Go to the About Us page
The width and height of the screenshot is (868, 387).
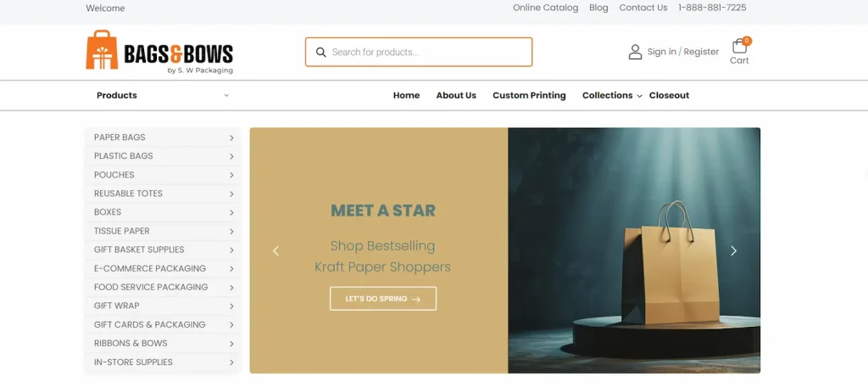(x=456, y=95)
